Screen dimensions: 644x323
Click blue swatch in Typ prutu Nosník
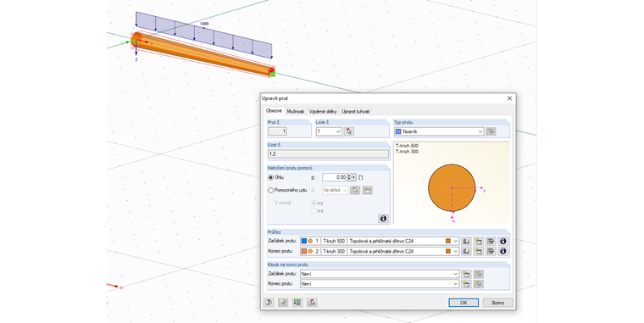(x=398, y=131)
